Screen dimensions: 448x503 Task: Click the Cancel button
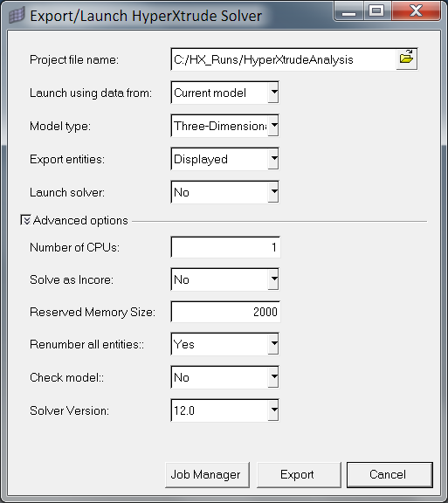click(x=389, y=475)
